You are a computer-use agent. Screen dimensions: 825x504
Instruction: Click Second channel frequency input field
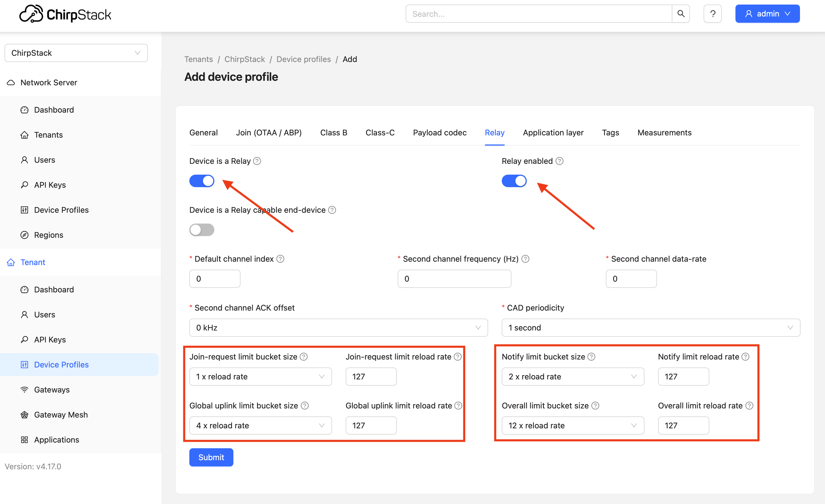454,279
